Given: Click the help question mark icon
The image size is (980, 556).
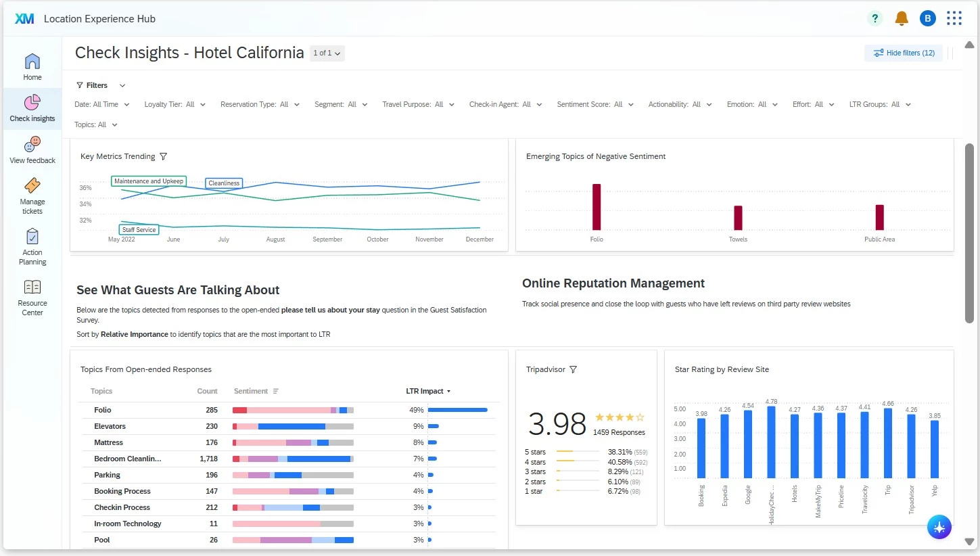Looking at the screenshot, I should coord(875,18).
